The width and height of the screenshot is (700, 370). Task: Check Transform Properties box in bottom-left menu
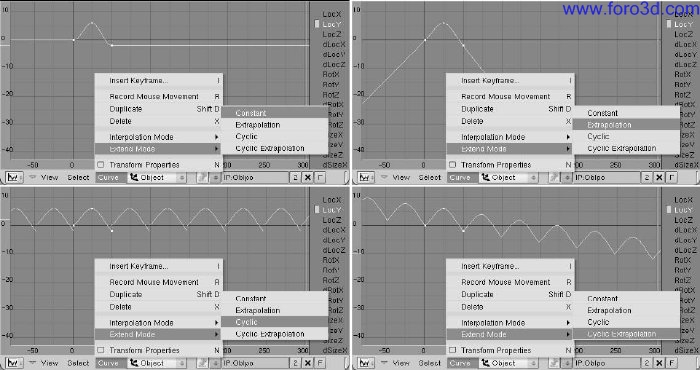[x=101, y=350]
